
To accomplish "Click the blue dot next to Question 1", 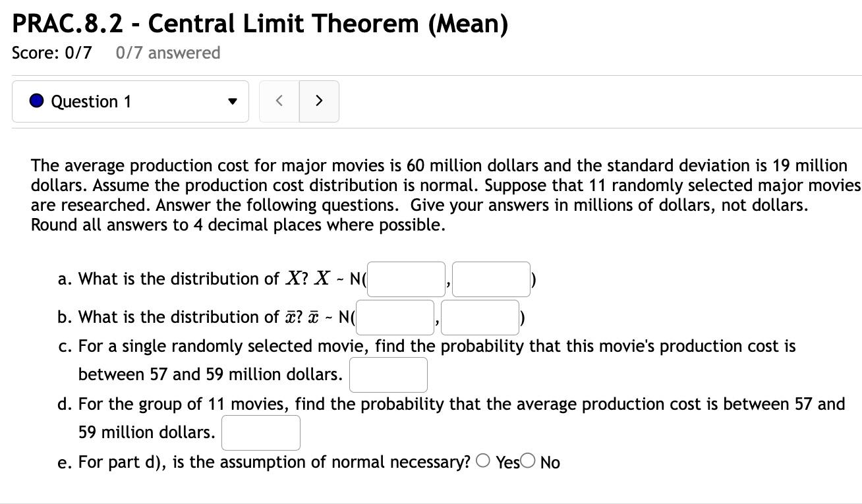I will click(x=36, y=101).
